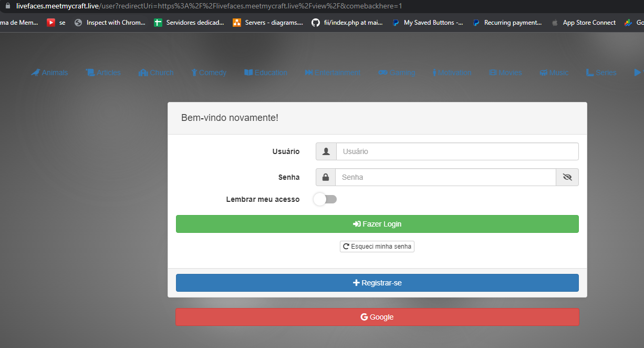Click the bold 'Usuário' label

286,151
